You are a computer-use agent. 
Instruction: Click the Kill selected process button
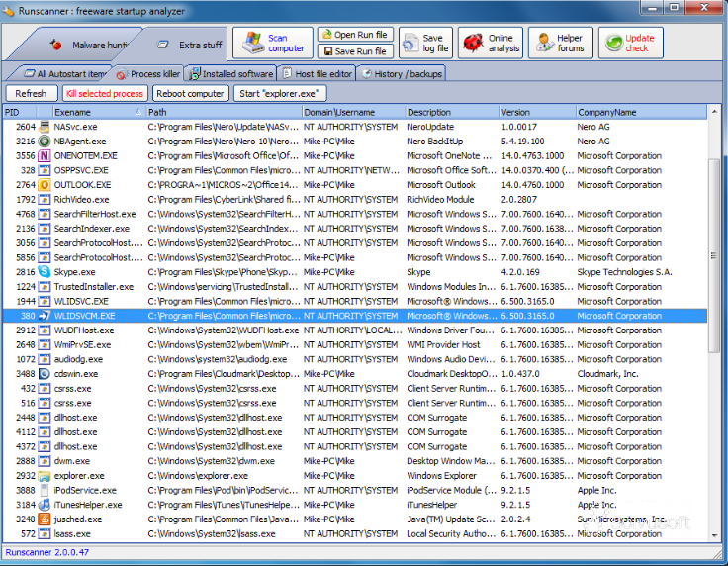(x=105, y=93)
